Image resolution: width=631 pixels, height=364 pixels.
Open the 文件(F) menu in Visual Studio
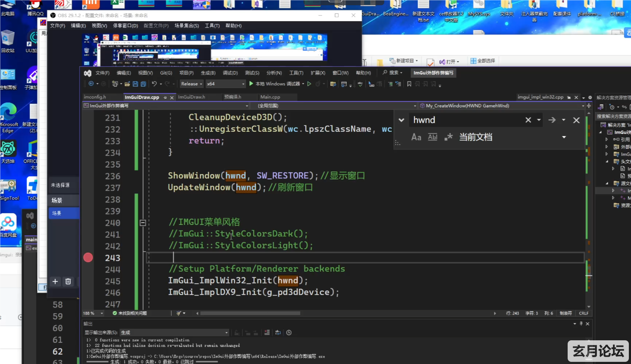point(103,73)
